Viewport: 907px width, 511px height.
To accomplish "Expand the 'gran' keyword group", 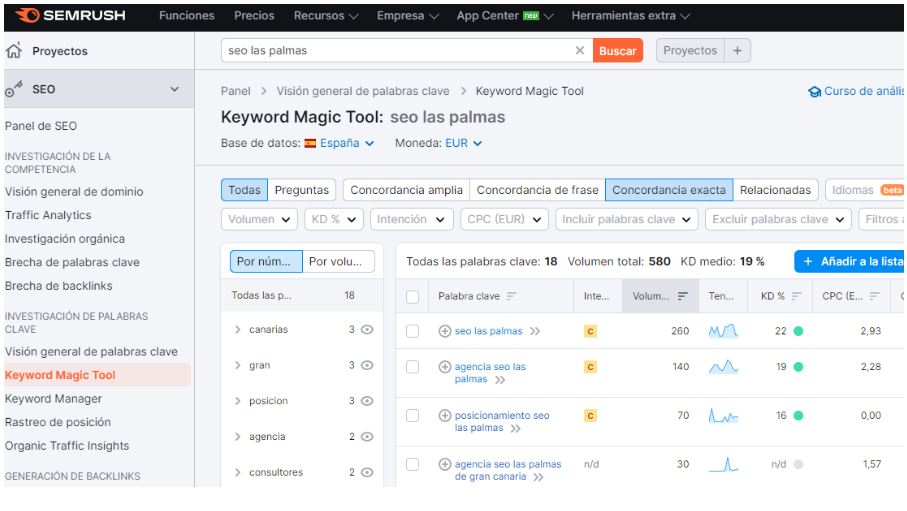I will (237, 365).
